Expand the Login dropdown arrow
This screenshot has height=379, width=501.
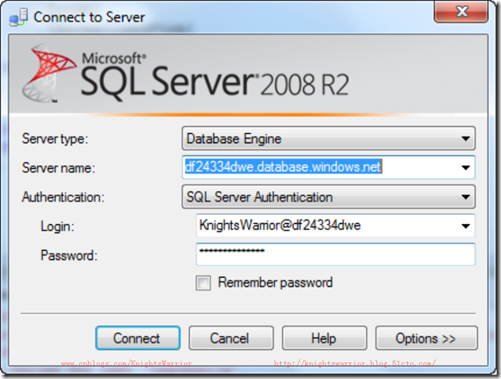[466, 226]
